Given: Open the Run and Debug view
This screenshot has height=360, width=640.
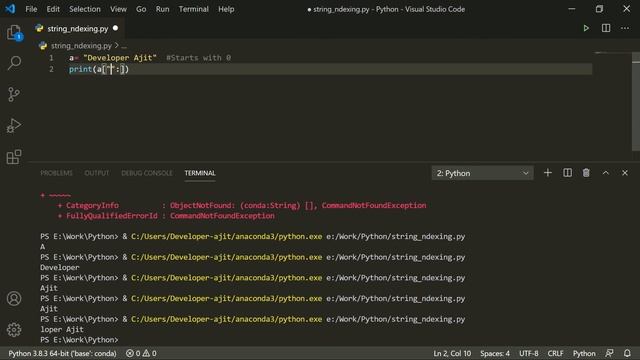Looking at the screenshot, I should (14, 126).
